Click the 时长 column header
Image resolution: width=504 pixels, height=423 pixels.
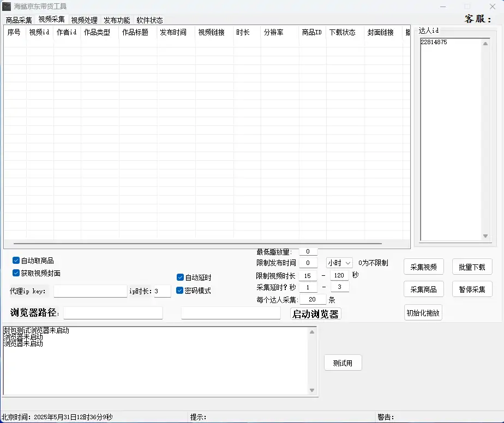coord(247,33)
